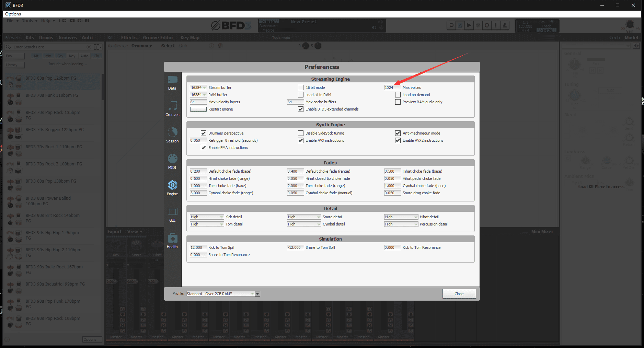Open the Snare detail dropdown
Viewport: 644px width, 348px height.
304,217
